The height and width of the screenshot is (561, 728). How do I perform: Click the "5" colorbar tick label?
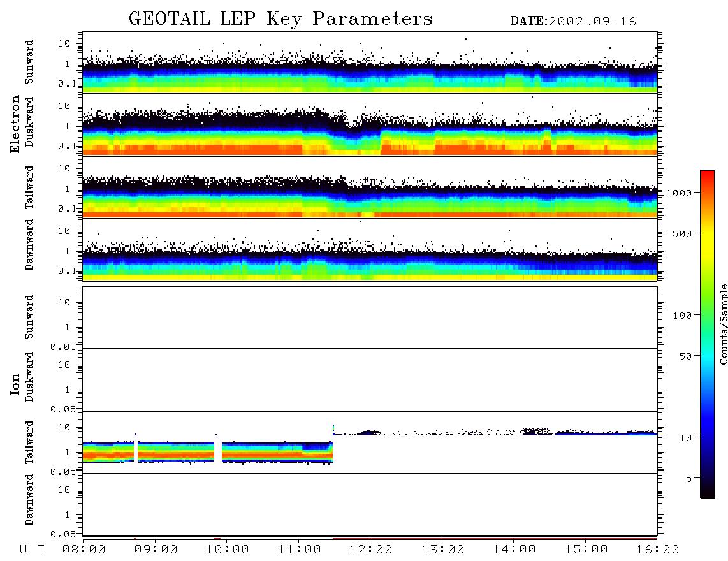coord(689,479)
